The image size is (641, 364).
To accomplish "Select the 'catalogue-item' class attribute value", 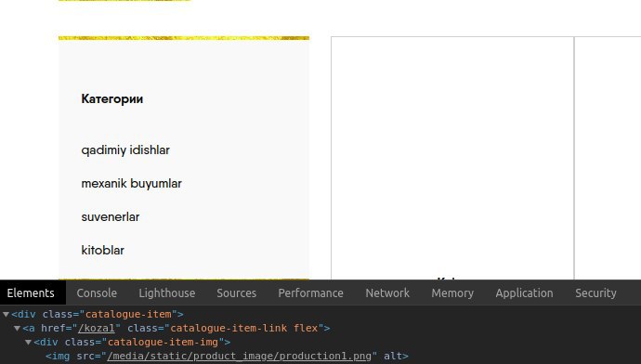I will [128, 315].
